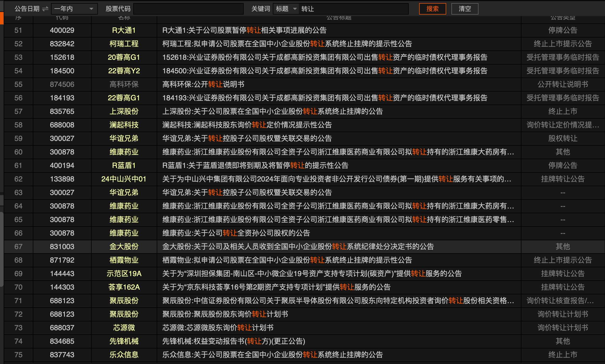Select stock name 乐众信息
The height and width of the screenshot is (364, 605).
(124, 355)
